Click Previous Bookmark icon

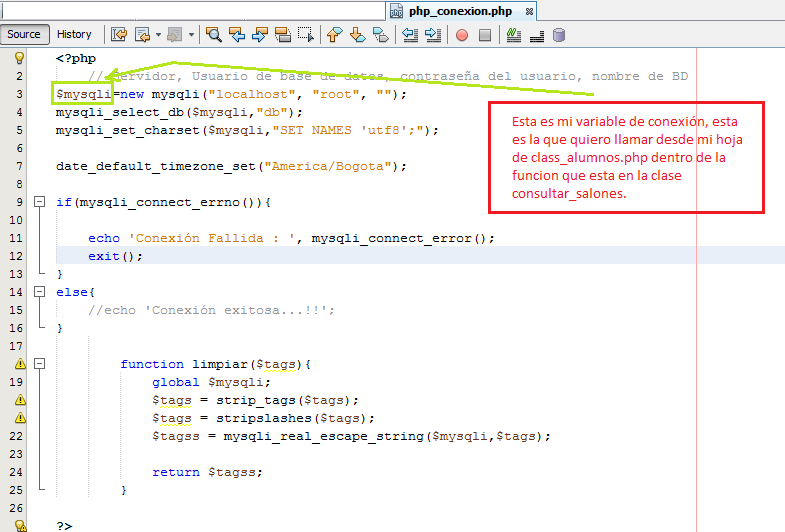[x=334, y=35]
